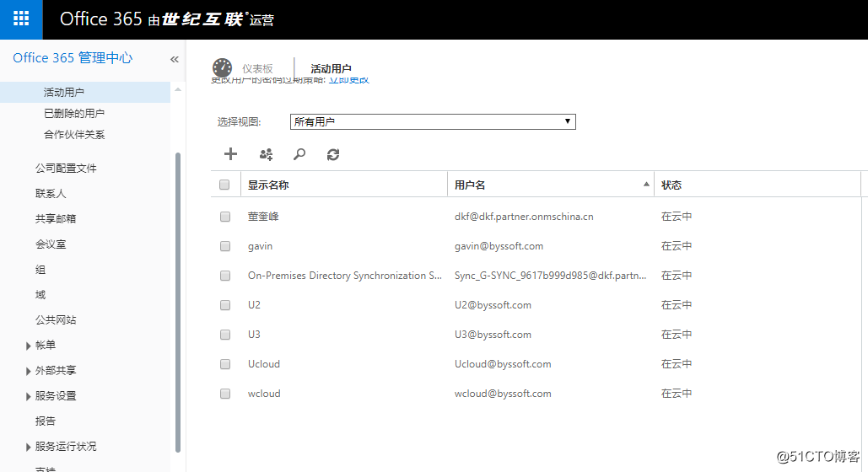Go to 会议室

(x=51, y=244)
